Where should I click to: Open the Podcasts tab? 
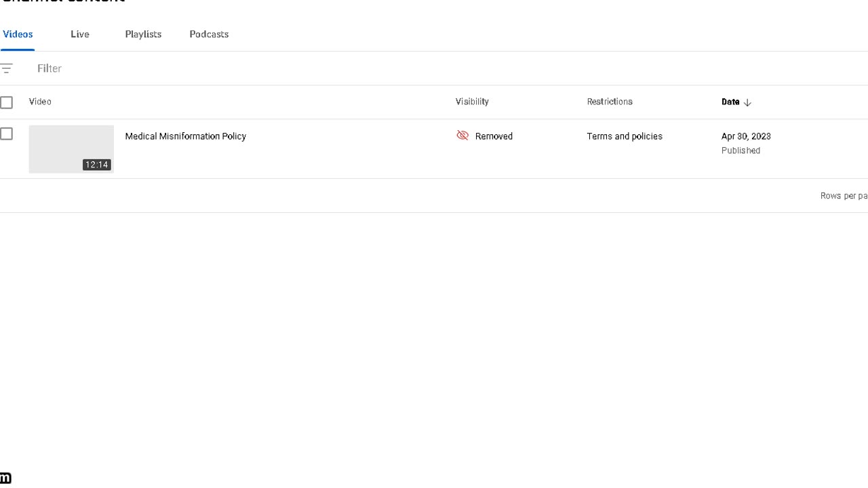tap(209, 34)
